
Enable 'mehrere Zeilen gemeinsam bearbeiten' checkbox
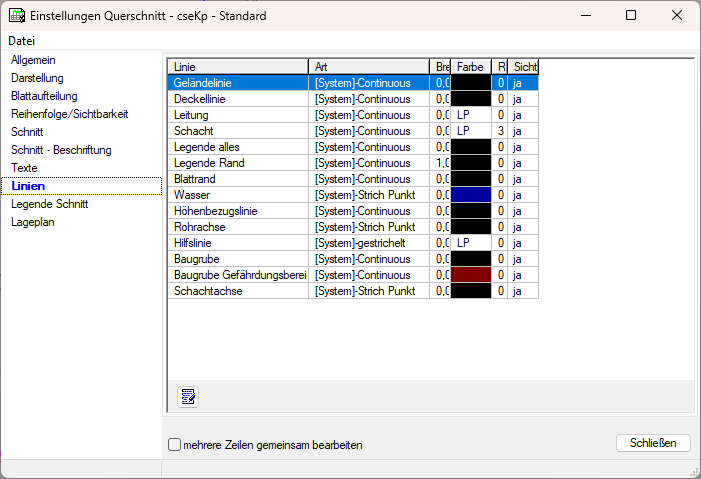(175, 444)
